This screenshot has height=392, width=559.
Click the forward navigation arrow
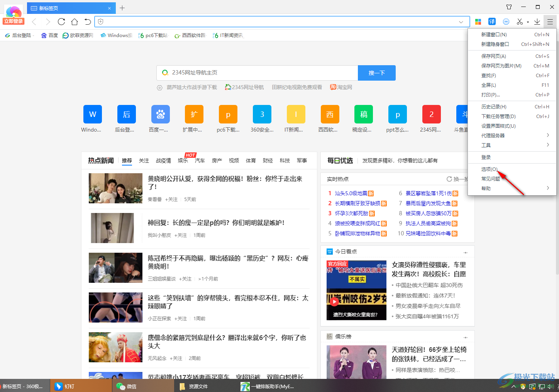pyautogui.click(x=48, y=22)
